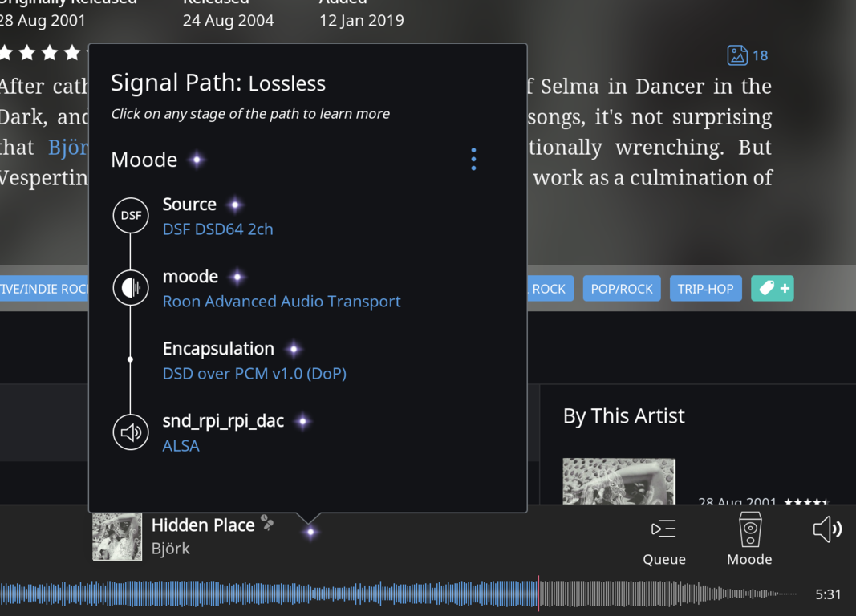
Task: Click the Source stage label
Action: pos(189,204)
